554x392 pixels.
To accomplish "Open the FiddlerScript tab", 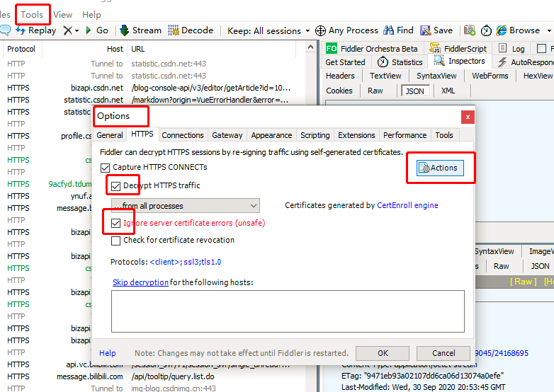I will click(460, 48).
